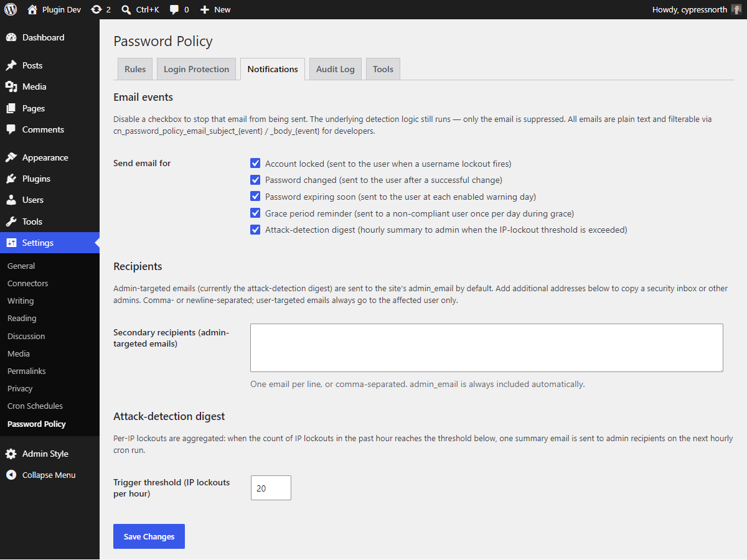Click the Save Changes button
This screenshot has height=560, width=747.
[x=149, y=536]
